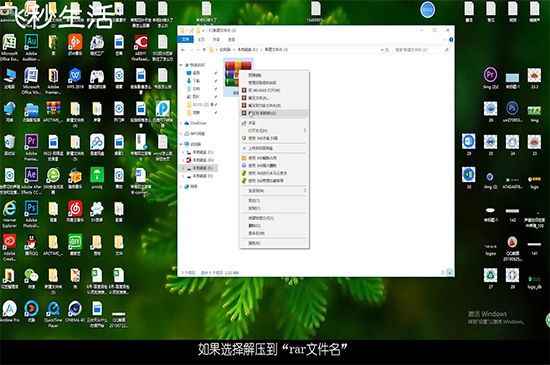Open the Adobe Audition desktop shortcut
Screen dimensions: 550x365
point(31,48)
